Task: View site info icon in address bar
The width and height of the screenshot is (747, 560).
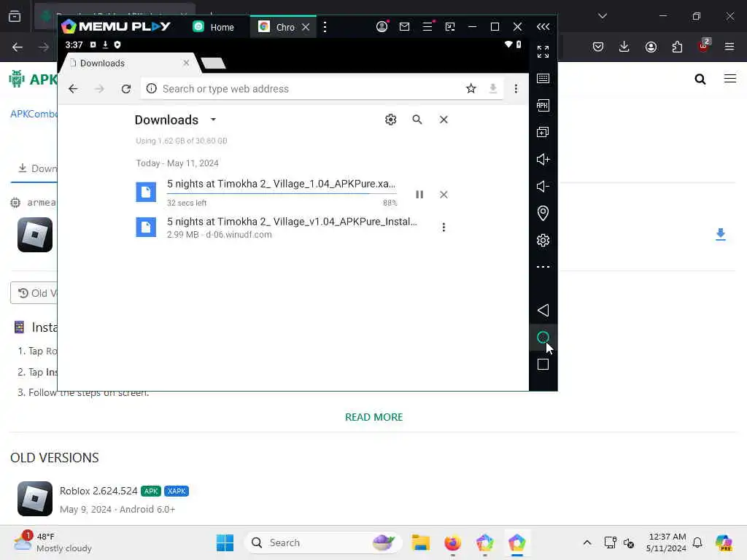Action: tap(152, 88)
